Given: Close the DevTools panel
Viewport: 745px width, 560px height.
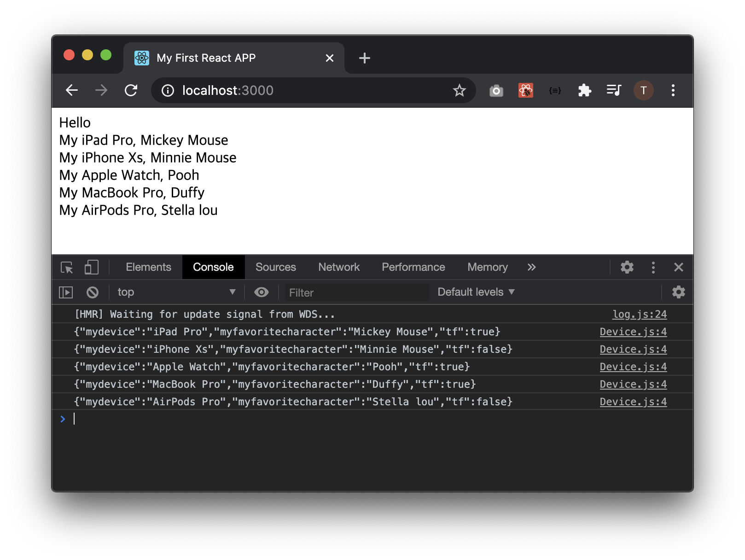Looking at the screenshot, I should [x=678, y=267].
